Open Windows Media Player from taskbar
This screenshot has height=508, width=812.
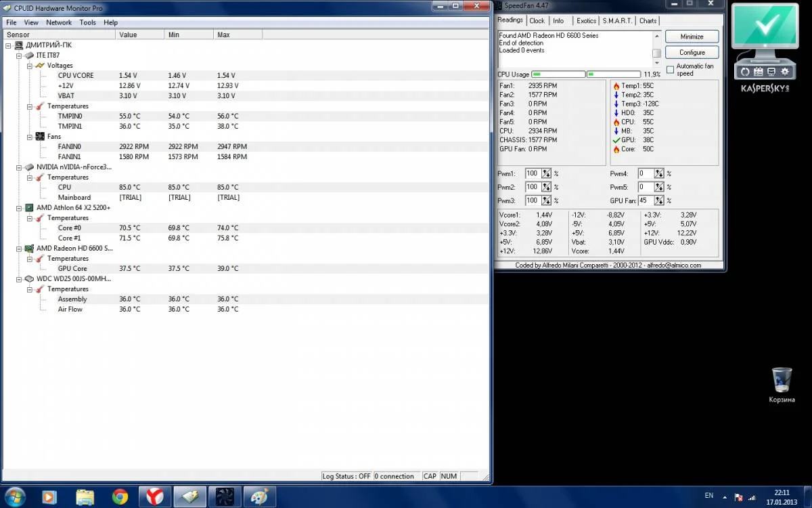[49, 496]
